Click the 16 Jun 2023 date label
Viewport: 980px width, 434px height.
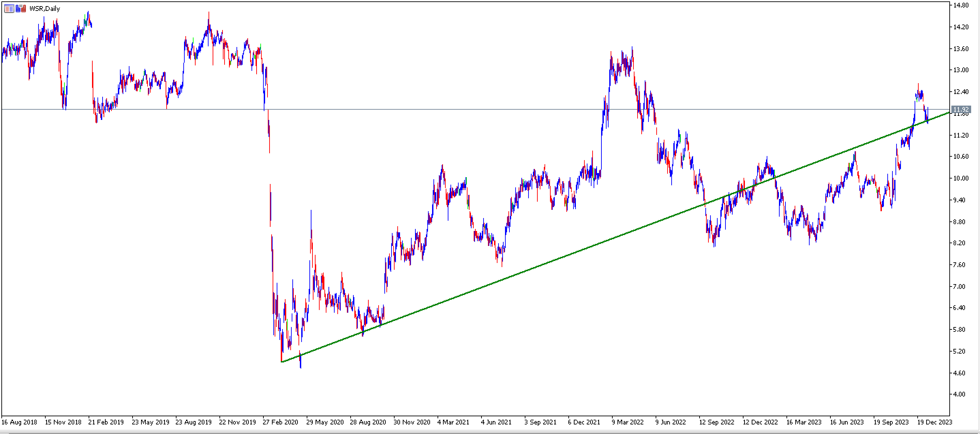[847, 422]
